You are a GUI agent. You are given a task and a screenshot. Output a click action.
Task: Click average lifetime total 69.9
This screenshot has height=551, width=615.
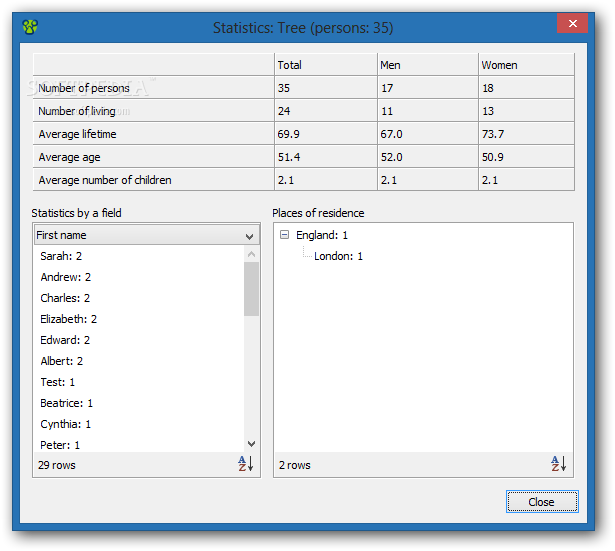tap(326, 134)
